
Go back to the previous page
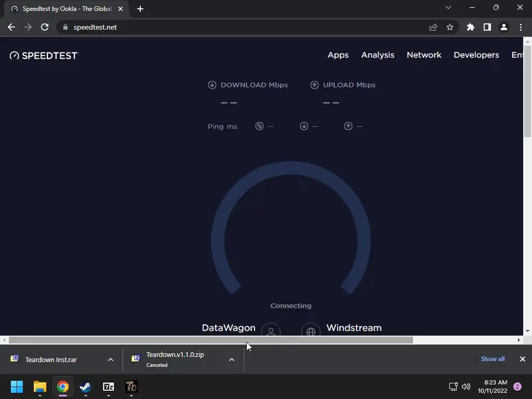coord(11,27)
